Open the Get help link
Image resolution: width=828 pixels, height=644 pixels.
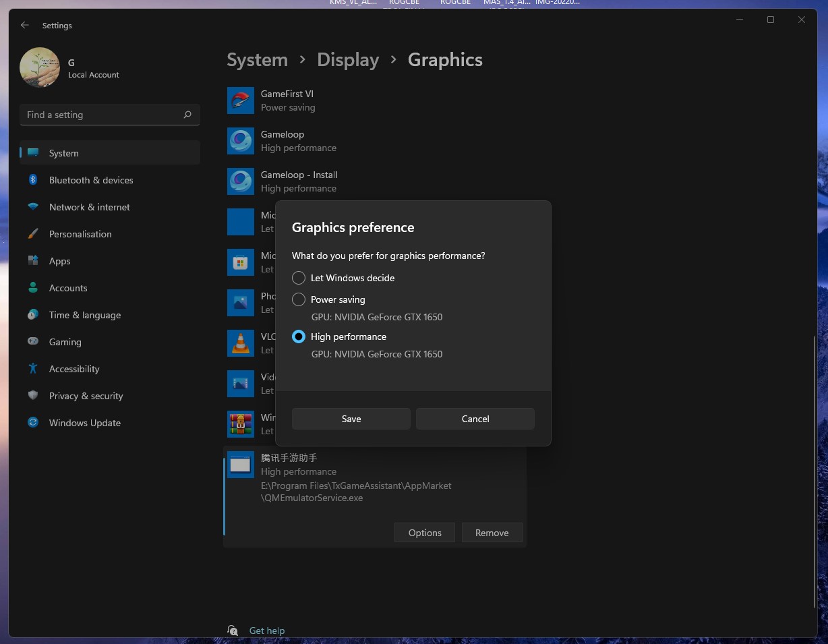267,631
